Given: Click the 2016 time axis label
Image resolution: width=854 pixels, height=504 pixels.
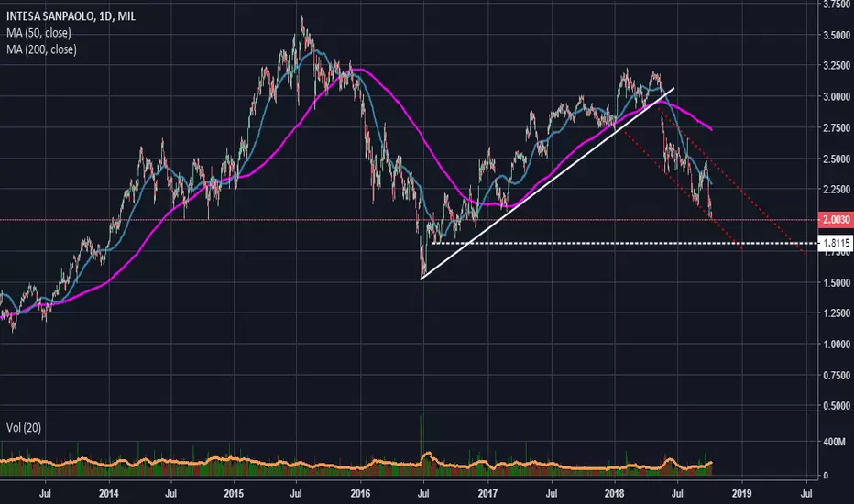Looking at the screenshot, I should (360, 494).
